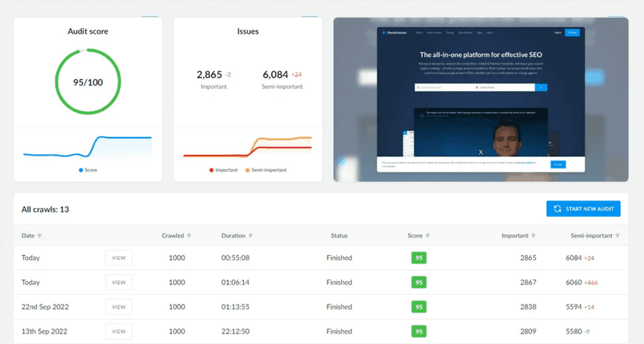This screenshot has height=344, width=644.
Task: Click the 2,865 Important issues count
Action: click(x=209, y=74)
